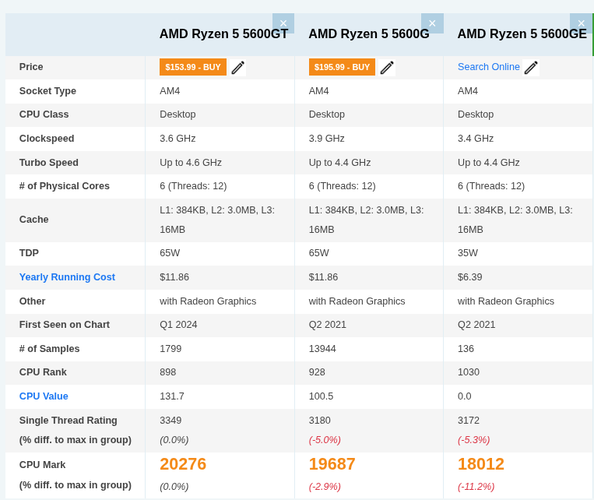This screenshot has width=594, height=500.
Task: Buy Ryzen 5 5600GT for $153.99
Action: pos(193,67)
